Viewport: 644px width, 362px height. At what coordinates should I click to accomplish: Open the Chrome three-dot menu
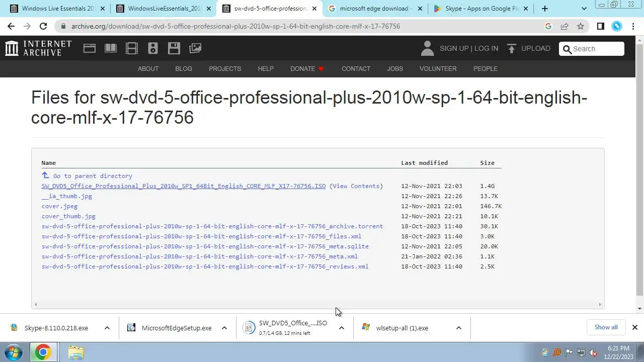[x=633, y=26]
